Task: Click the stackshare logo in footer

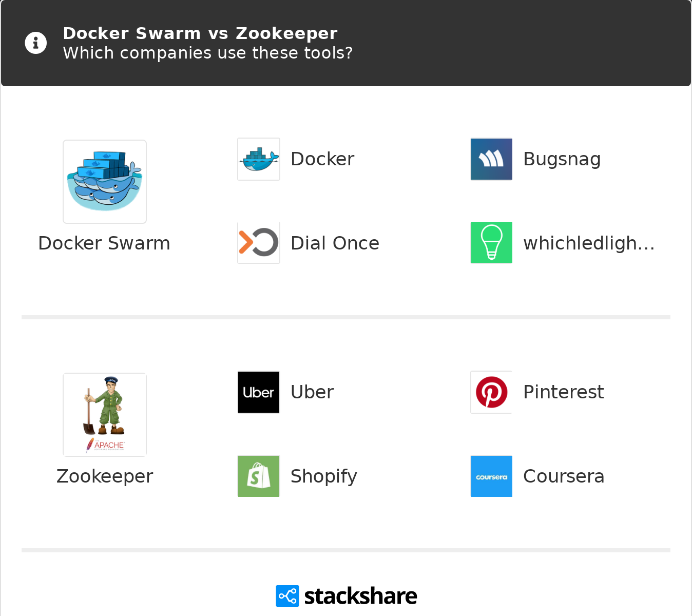Action: pos(347,596)
